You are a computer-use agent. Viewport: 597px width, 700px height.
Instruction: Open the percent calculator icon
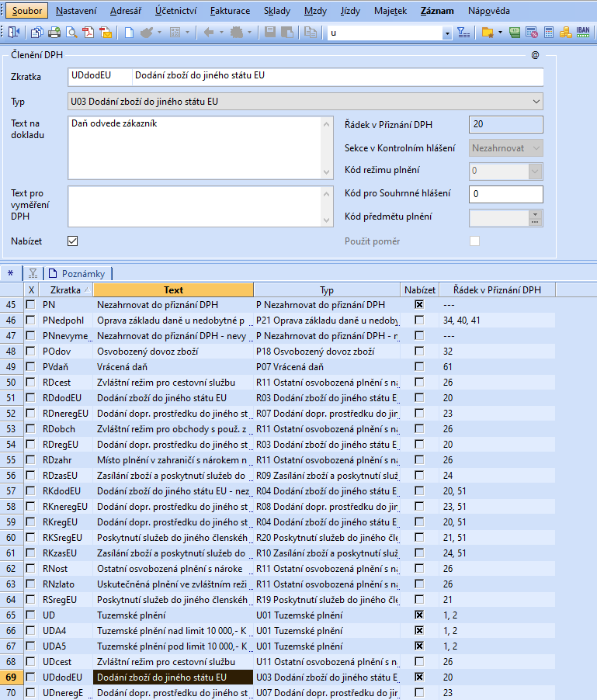pos(531,32)
